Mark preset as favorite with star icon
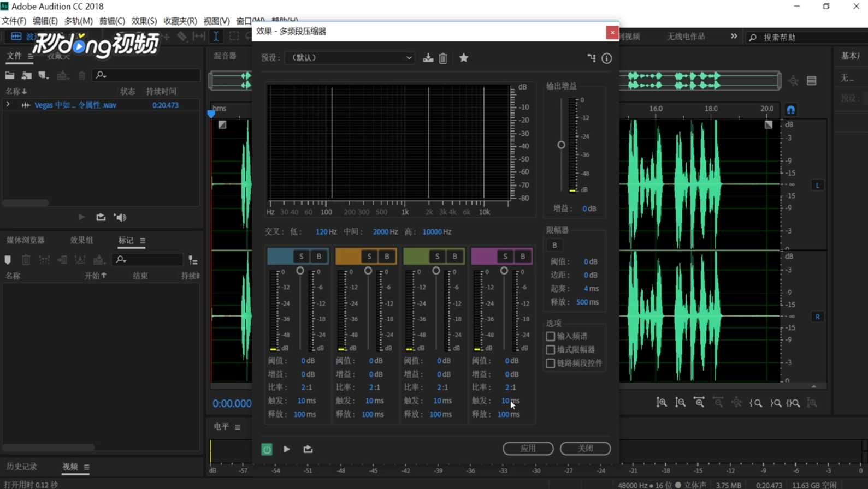Image resolution: width=868 pixels, height=489 pixels. point(464,57)
